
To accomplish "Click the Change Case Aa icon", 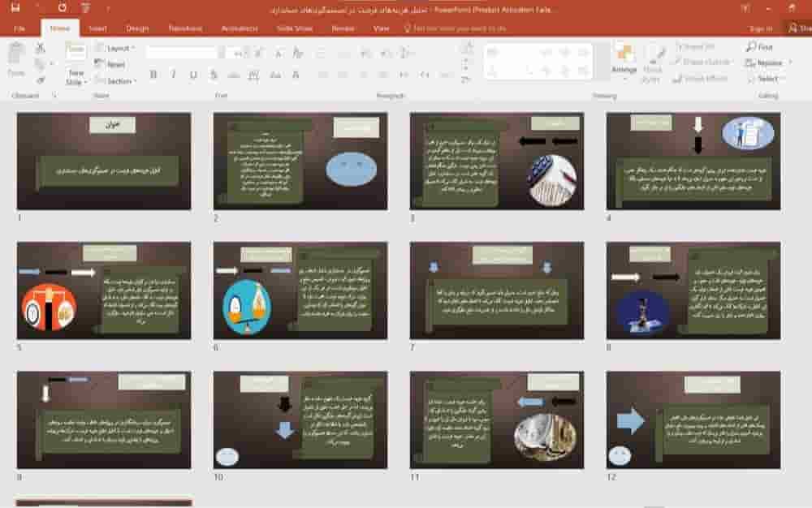I will pyautogui.click(x=275, y=75).
